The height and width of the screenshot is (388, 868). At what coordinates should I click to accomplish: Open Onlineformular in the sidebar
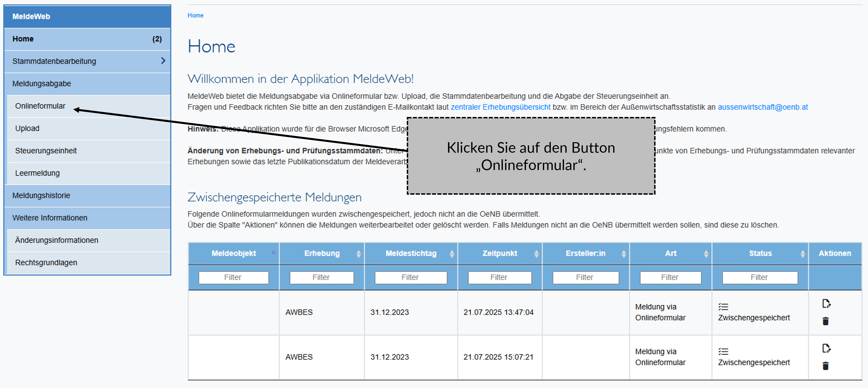[40, 106]
